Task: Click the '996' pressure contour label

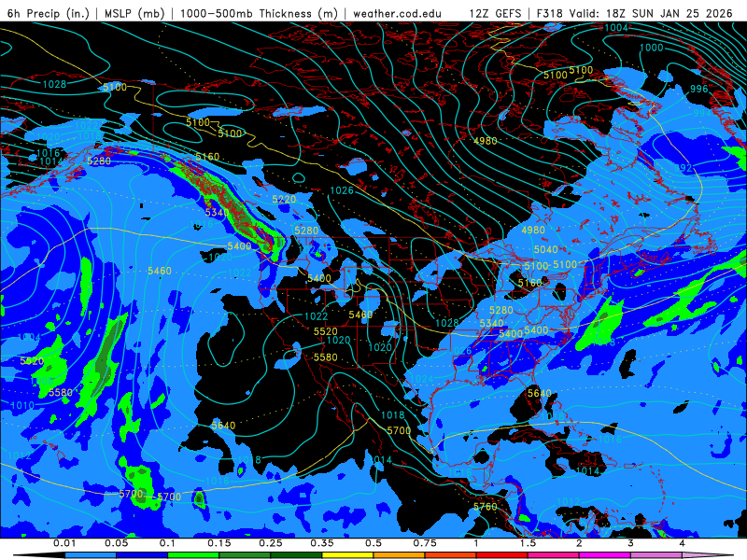Action: [698, 89]
